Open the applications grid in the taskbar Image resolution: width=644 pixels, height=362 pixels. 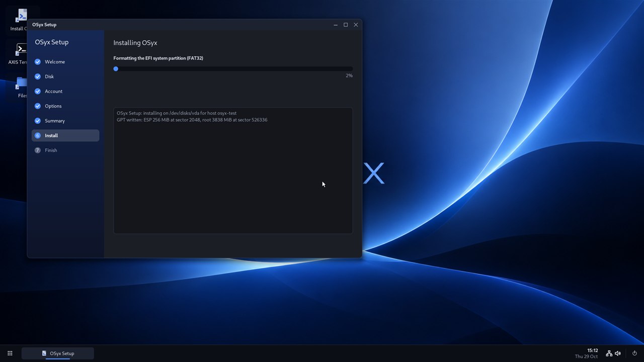pyautogui.click(x=10, y=353)
